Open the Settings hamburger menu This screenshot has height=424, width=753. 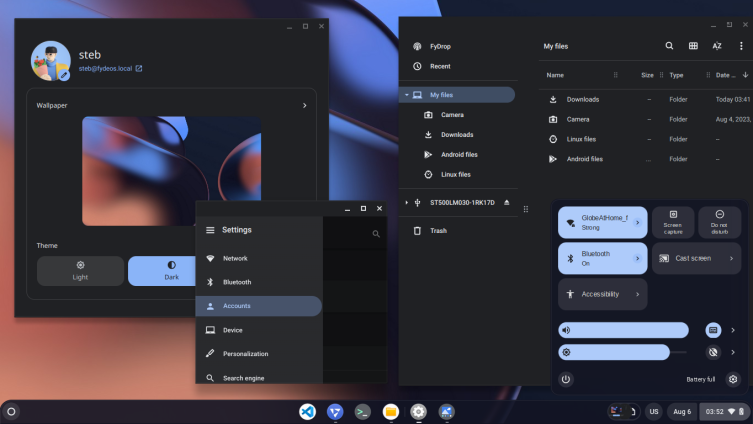tap(210, 230)
